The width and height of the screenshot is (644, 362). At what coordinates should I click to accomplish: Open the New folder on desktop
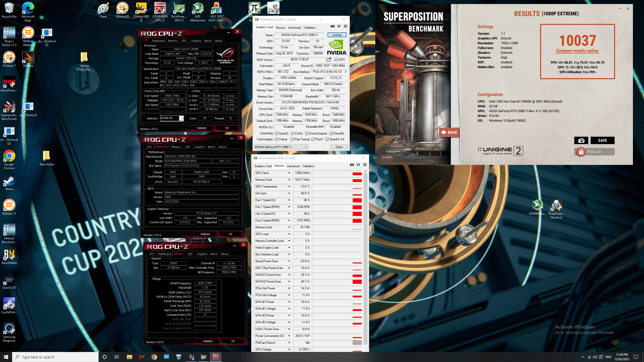pyautogui.click(x=47, y=158)
